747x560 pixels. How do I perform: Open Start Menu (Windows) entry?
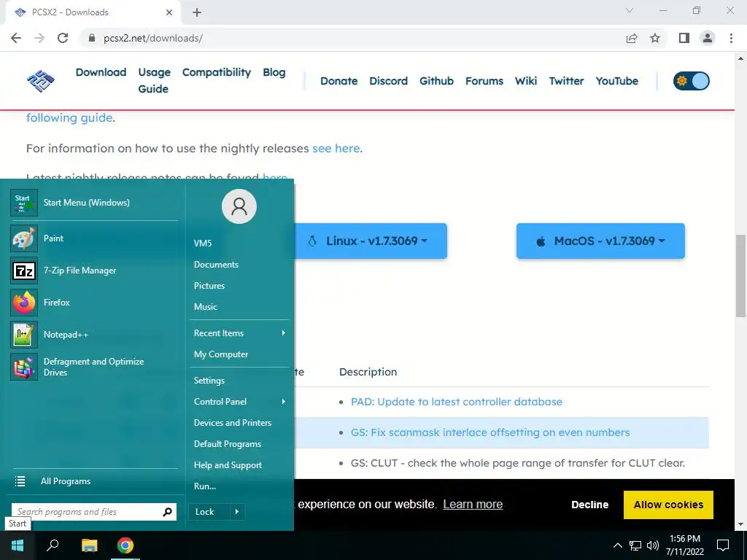(x=94, y=203)
